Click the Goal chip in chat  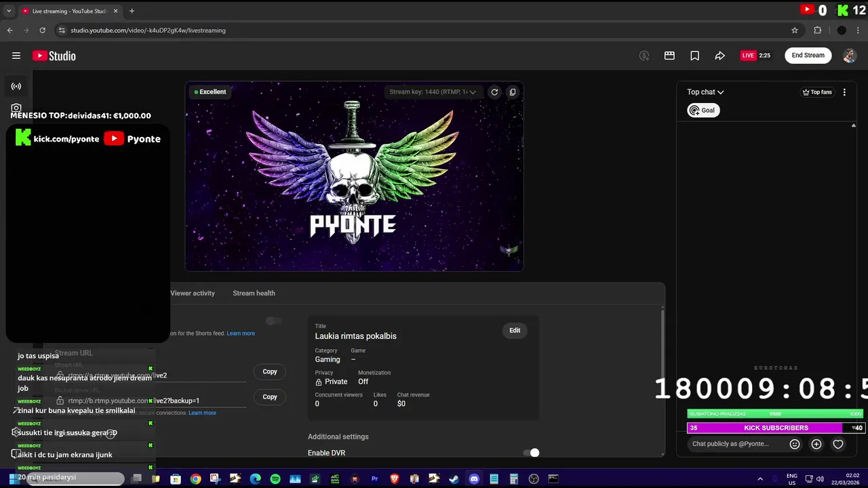(x=703, y=110)
